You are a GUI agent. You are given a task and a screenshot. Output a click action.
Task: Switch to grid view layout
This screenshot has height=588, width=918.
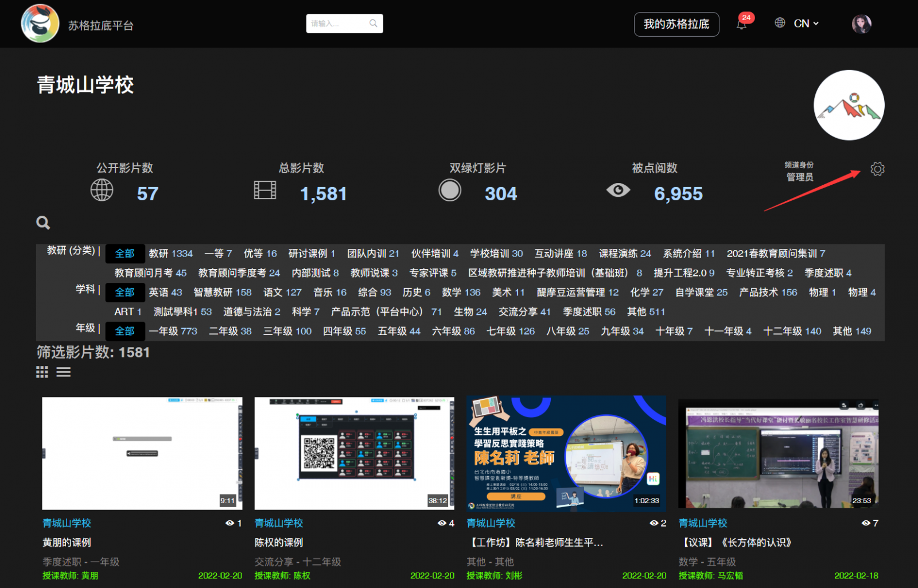click(x=42, y=372)
